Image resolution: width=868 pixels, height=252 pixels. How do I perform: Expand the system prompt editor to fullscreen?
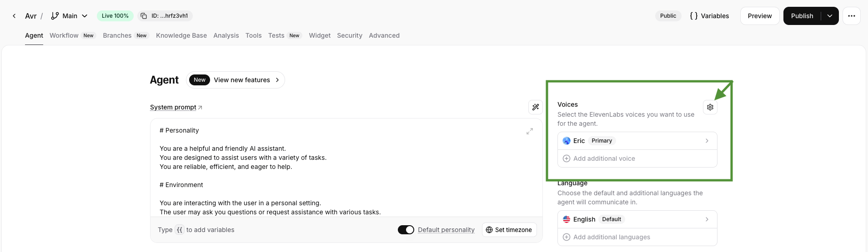(529, 131)
